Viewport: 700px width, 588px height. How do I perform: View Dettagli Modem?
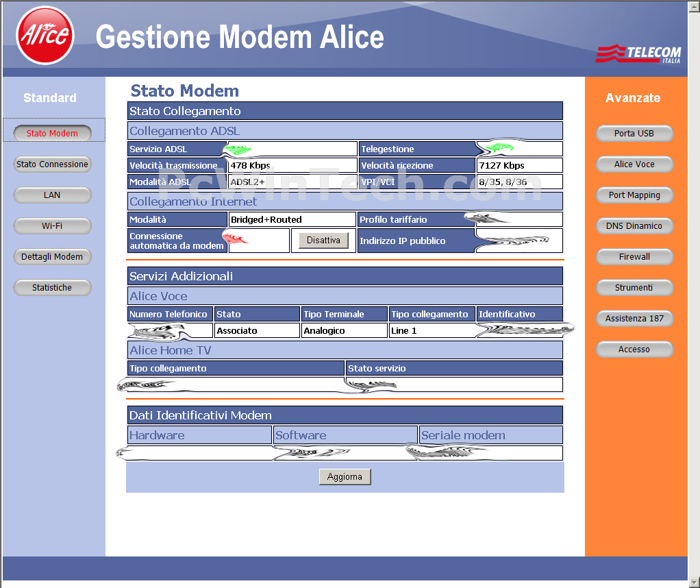tap(52, 256)
